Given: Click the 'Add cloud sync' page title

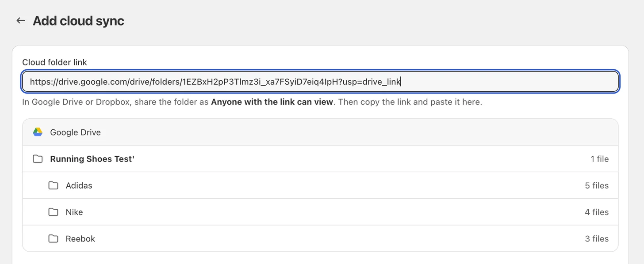Looking at the screenshot, I should (78, 21).
